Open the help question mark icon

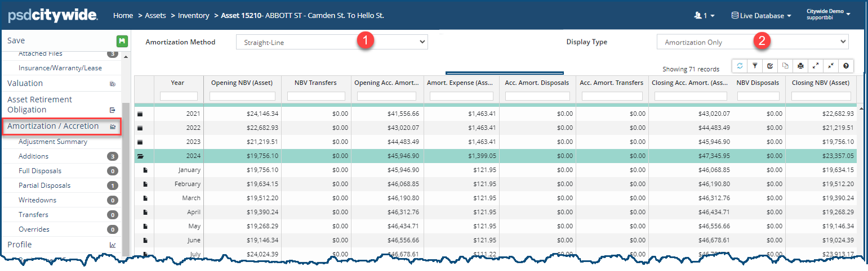(x=846, y=66)
